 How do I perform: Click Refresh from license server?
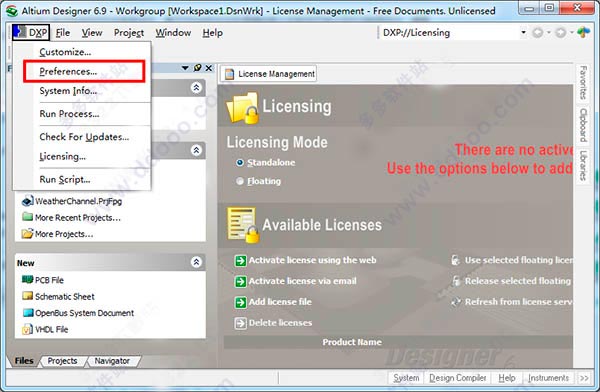pyautogui.click(x=512, y=302)
